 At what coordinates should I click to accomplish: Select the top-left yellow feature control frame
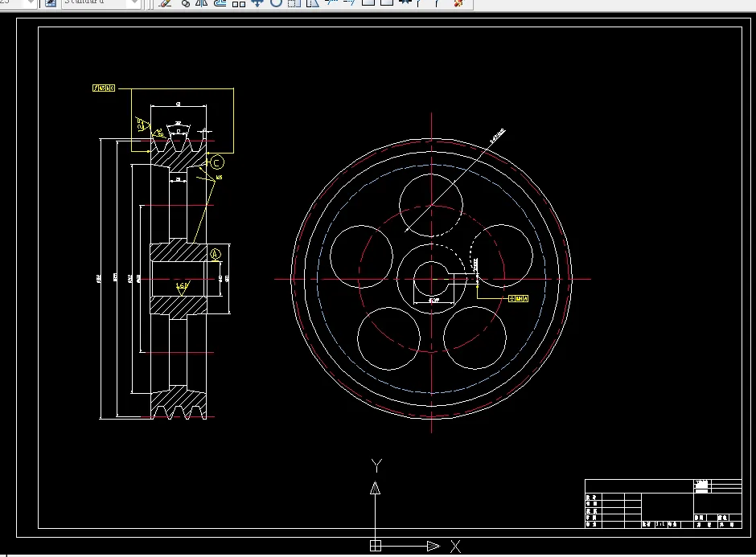104,88
